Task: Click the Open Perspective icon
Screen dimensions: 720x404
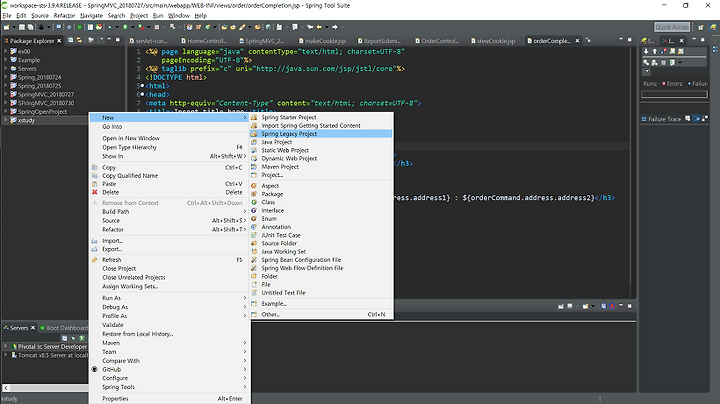Action: (701, 27)
